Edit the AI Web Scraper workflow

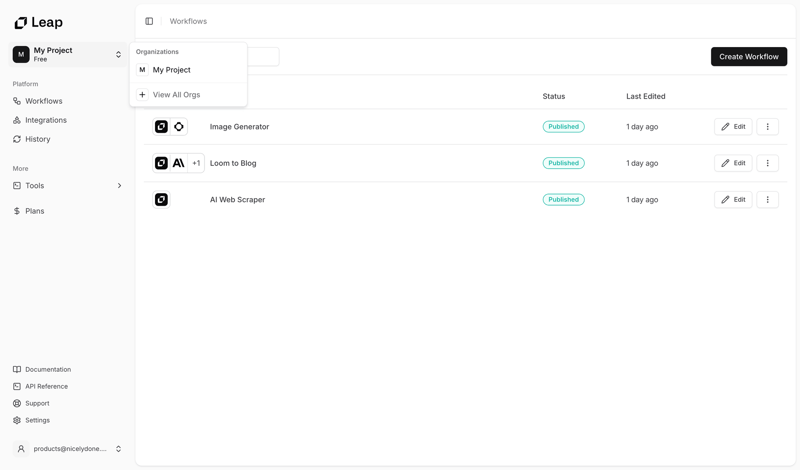click(x=733, y=200)
